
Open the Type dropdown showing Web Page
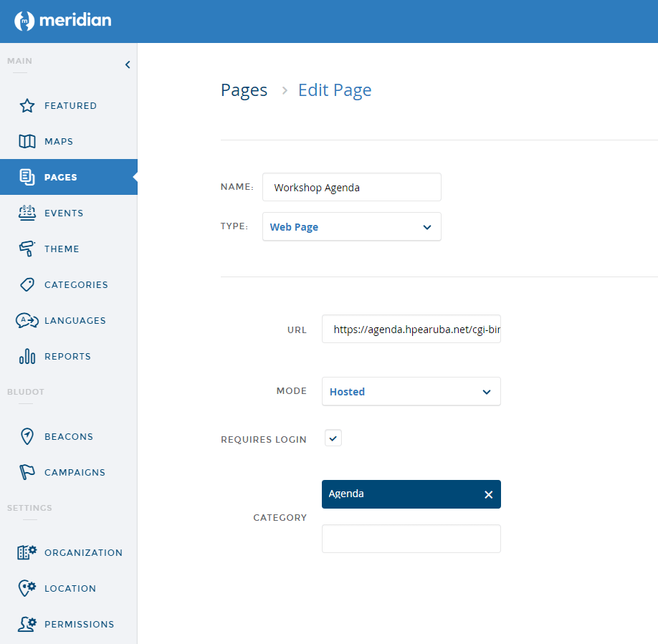(x=351, y=227)
